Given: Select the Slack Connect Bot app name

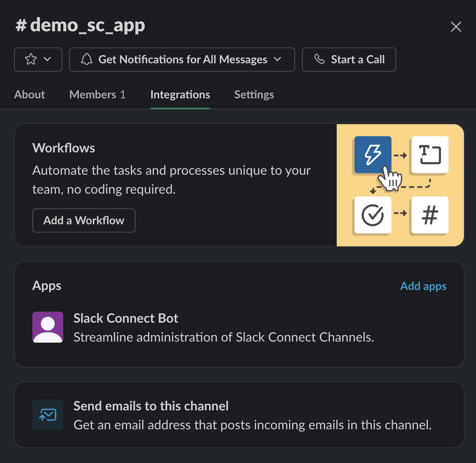Looking at the screenshot, I should (126, 318).
